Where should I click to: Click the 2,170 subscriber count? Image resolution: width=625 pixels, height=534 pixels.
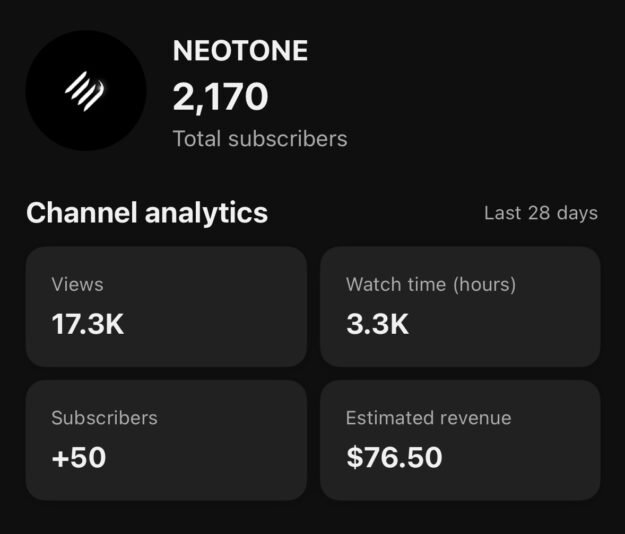coord(221,97)
